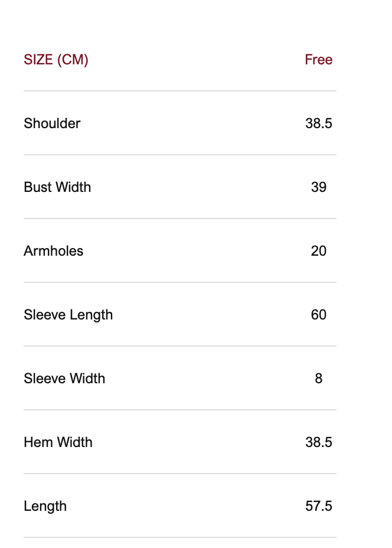Image resolution: width=392 pixels, height=548 pixels.
Task: Select the Sleeve Length value 60
Action: pos(318,315)
